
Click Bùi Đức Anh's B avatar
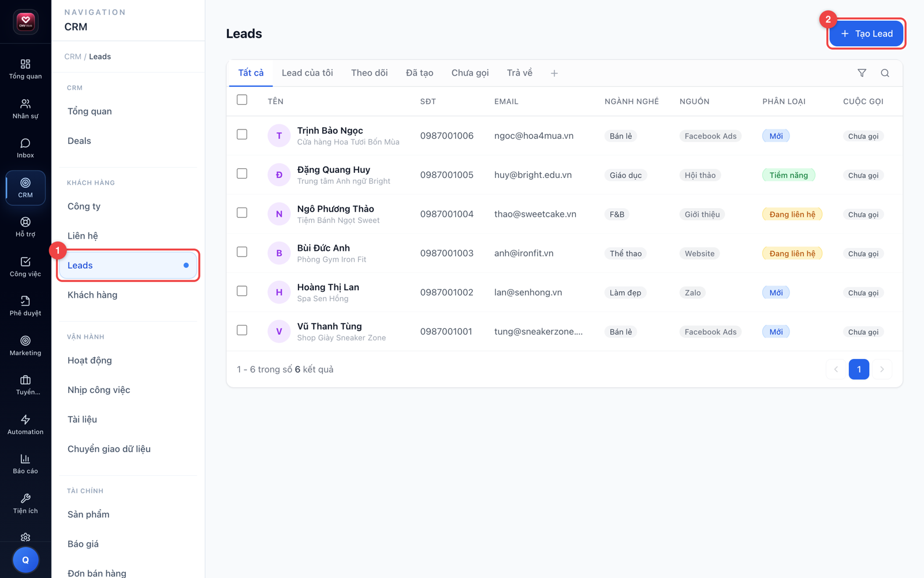[x=279, y=253]
